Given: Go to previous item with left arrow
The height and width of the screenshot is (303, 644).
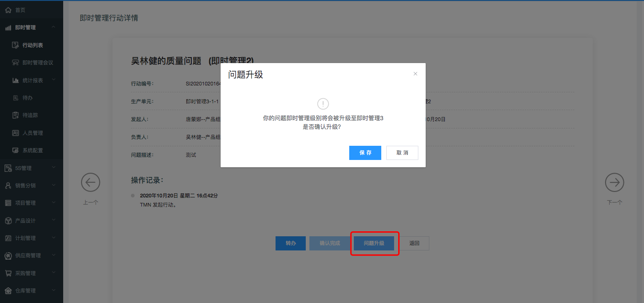Looking at the screenshot, I should 91,182.
